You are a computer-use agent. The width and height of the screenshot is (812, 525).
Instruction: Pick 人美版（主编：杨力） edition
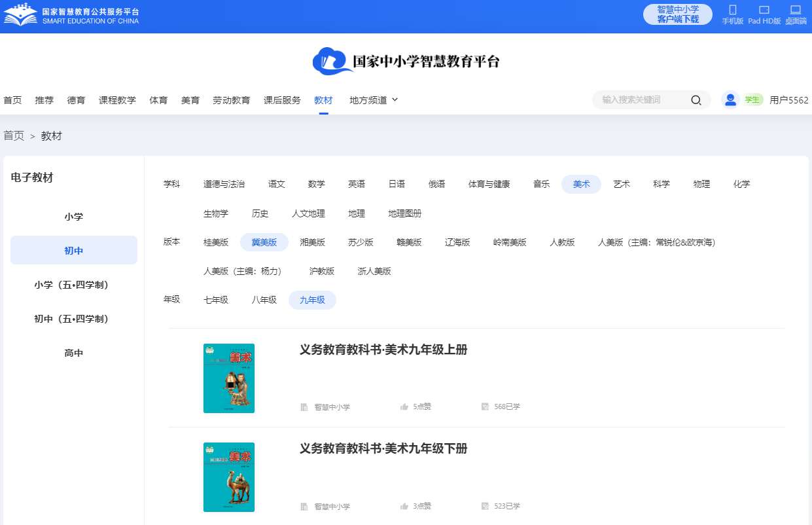point(245,271)
